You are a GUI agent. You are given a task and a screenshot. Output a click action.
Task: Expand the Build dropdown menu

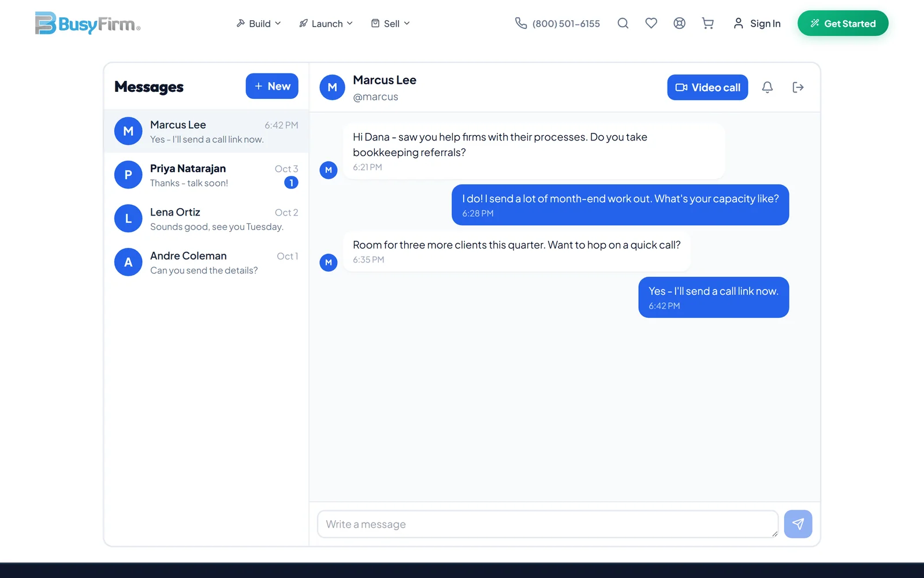pos(259,24)
